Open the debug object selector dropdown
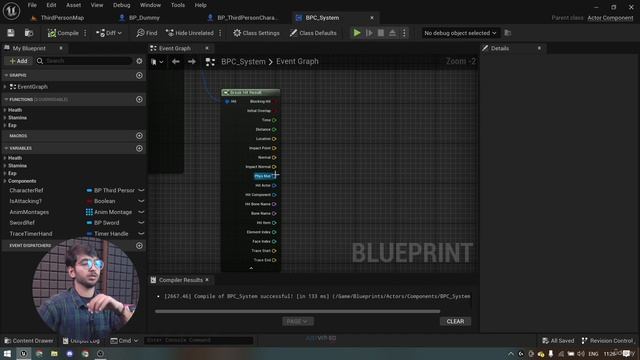Image resolution: width=640 pixels, height=360 pixels. [460, 33]
